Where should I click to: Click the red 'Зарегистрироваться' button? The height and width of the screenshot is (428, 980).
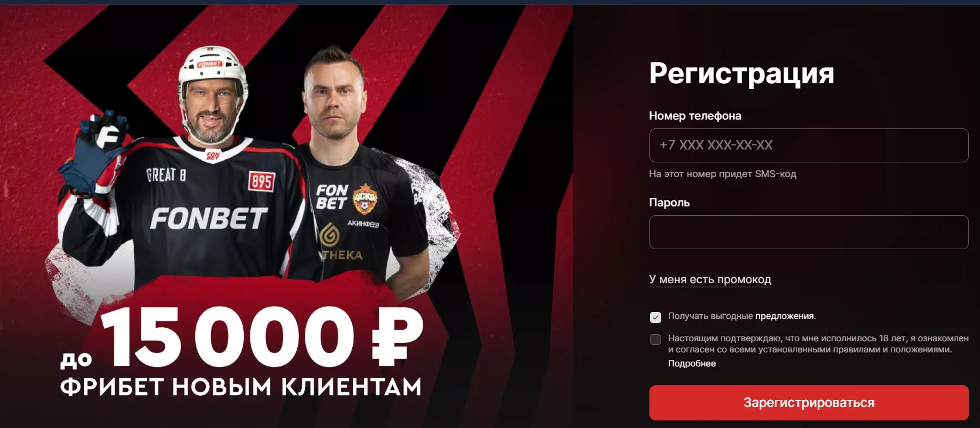pos(809,403)
